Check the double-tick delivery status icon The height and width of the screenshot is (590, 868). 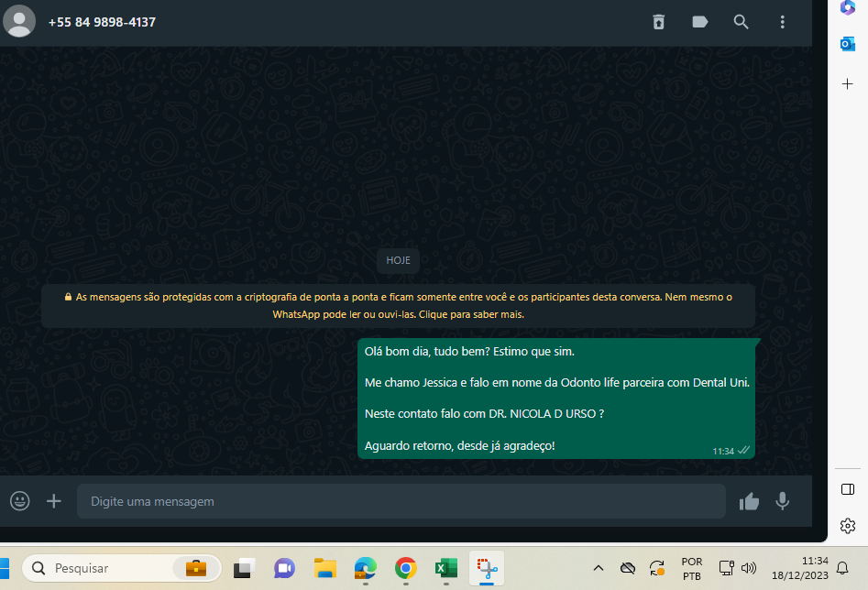click(x=743, y=451)
